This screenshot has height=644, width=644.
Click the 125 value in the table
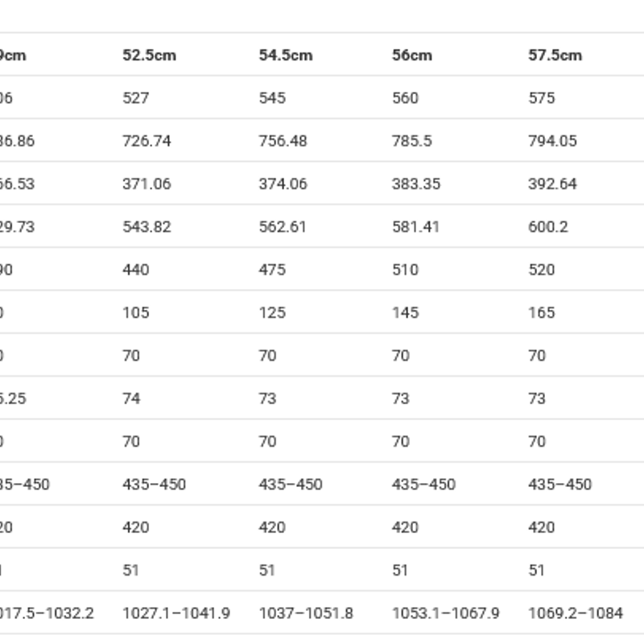[x=272, y=312]
